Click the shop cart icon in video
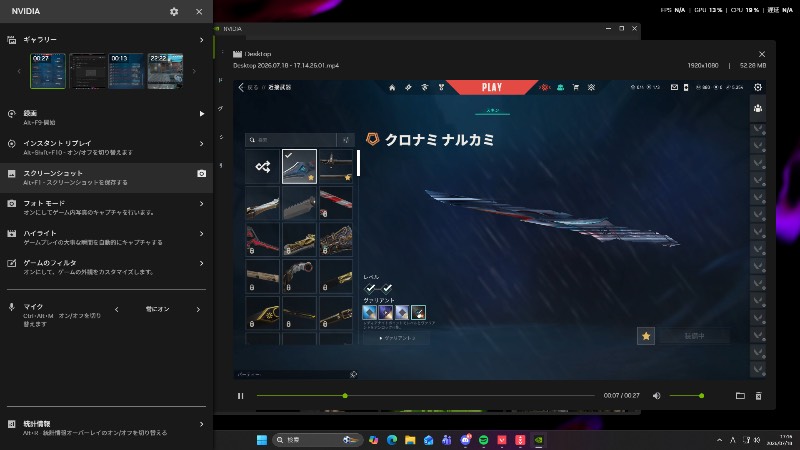Image resolution: width=800 pixels, height=450 pixels. [x=576, y=87]
